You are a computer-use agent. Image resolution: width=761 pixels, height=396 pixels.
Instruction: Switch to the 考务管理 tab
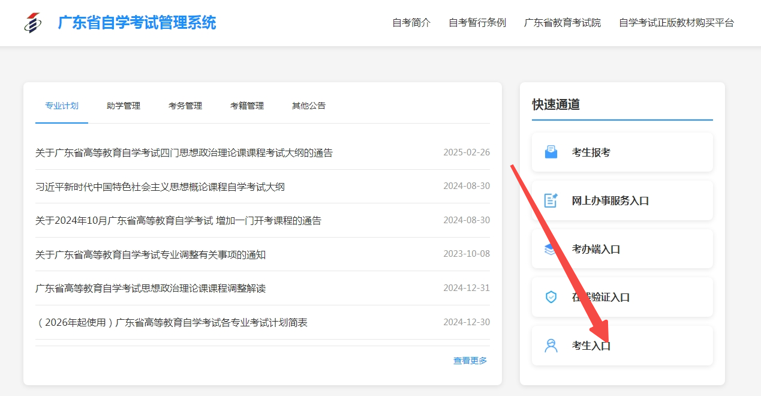tap(185, 106)
